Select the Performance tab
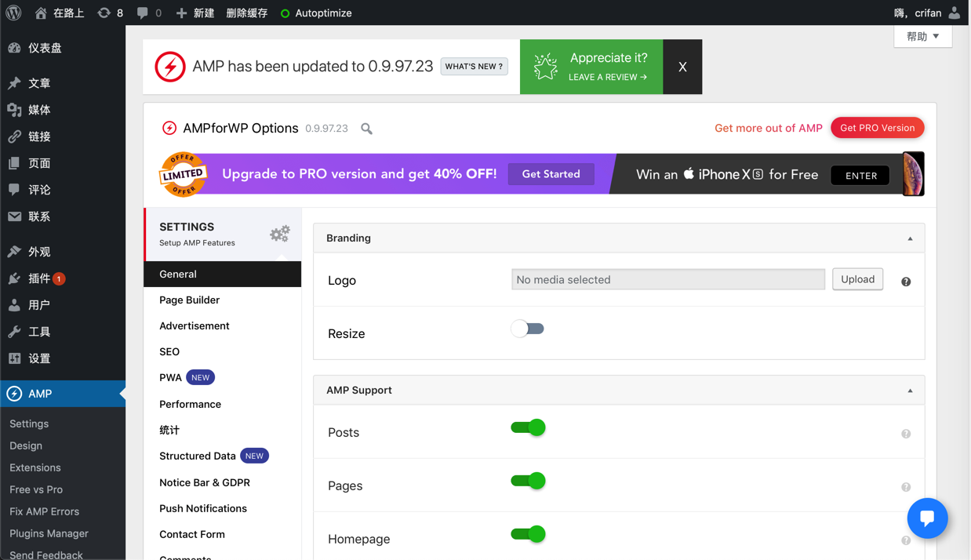971x560 pixels. click(x=223, y=404)
